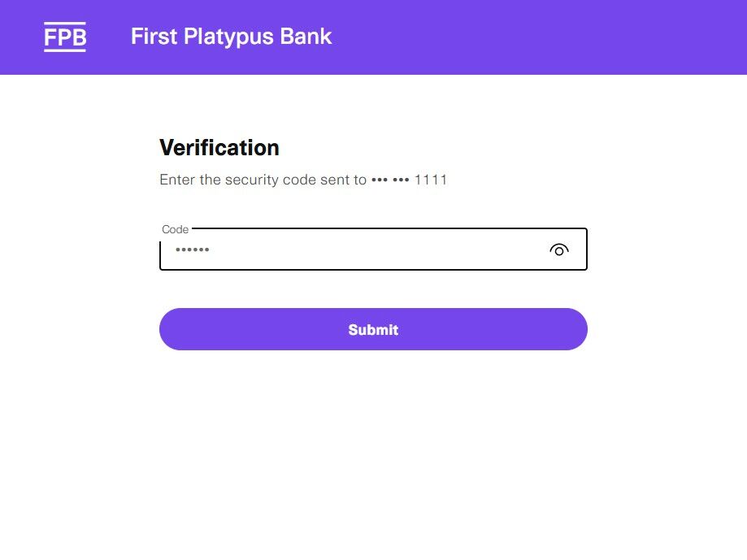Click the First Platypus Bank title text
The height and width of the screenshot is (560, 747).
[x=231, y=37]
